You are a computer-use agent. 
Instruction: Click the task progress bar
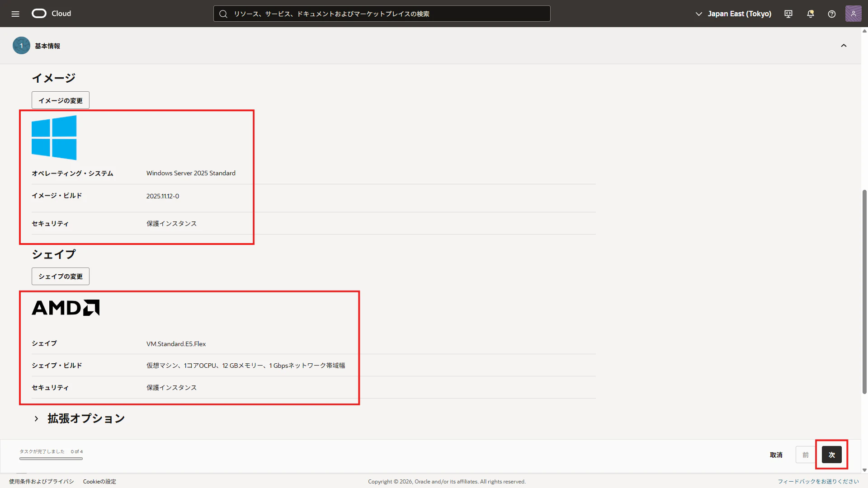(51, 459)
